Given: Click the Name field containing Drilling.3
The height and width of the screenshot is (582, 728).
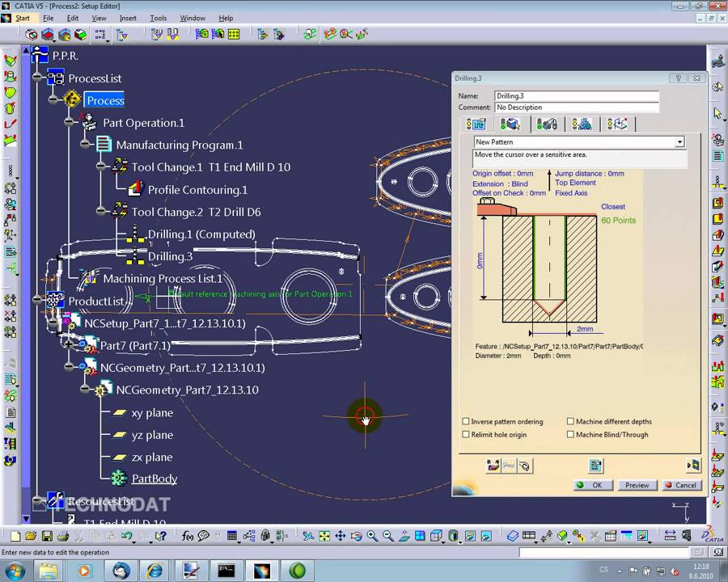Looking at the screenshot, I should click(576, 96).
